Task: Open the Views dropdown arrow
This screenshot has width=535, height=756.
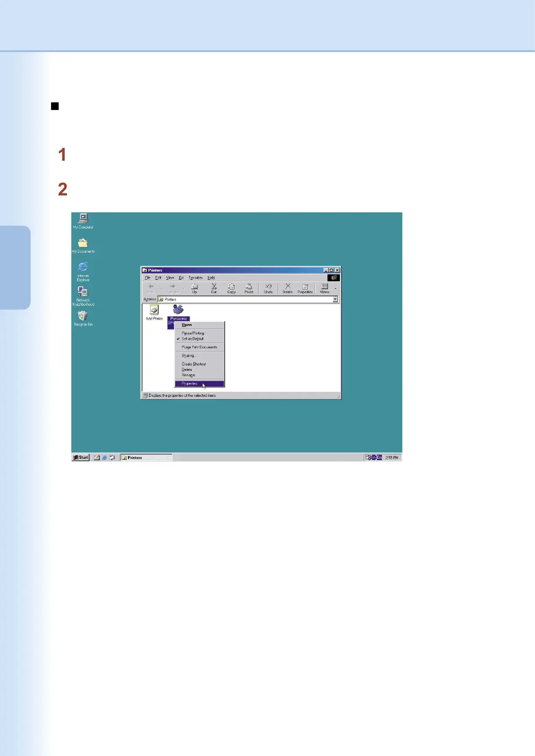Action: click(335, 288)
